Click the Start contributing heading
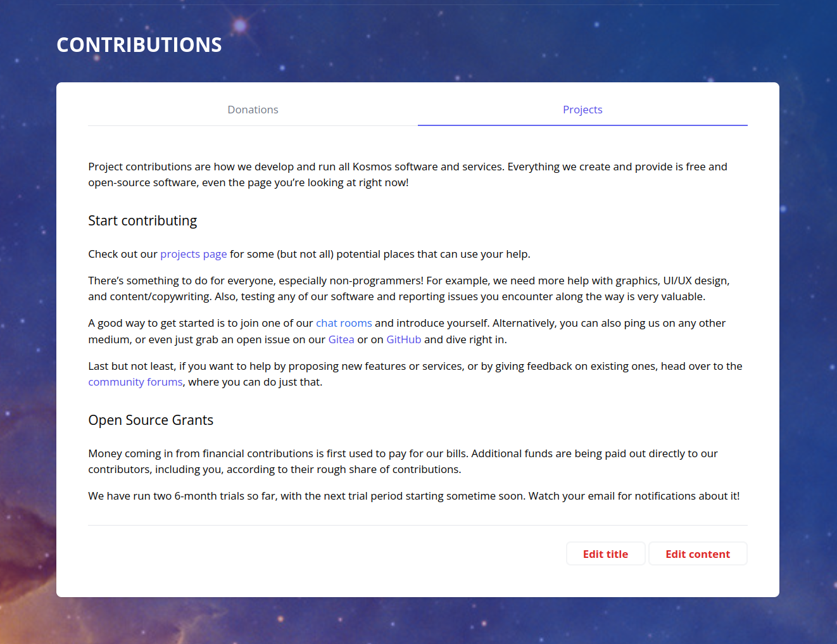The height and width of the screenshot is (644, 837). coord(142,220)
